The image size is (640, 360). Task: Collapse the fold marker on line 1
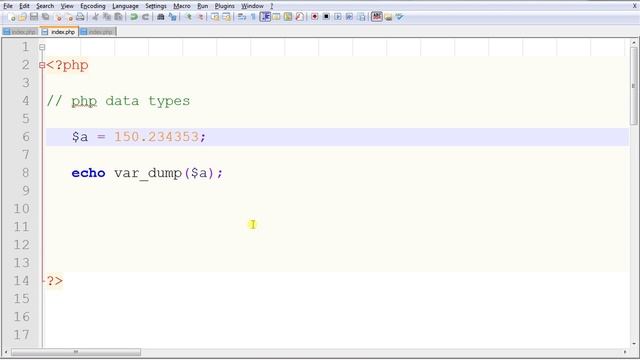tap(42, 47)
